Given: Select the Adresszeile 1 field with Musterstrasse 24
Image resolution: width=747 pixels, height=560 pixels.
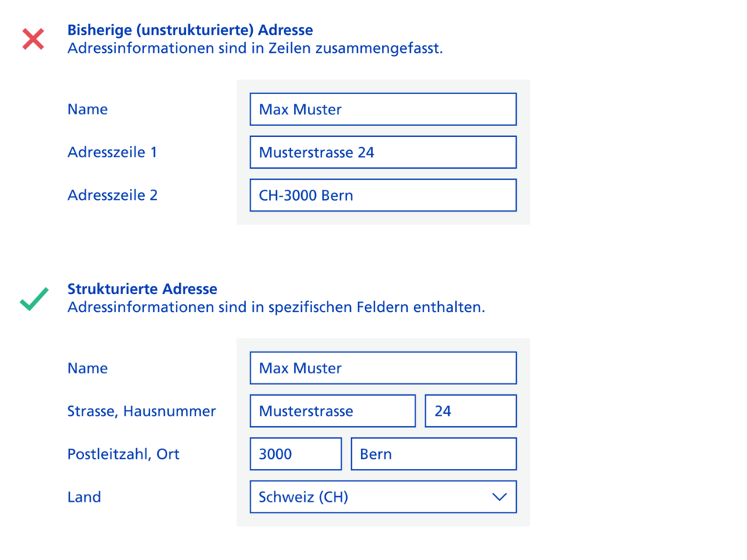Looking at the screenshot, I should pyautogui.click(x=383, y=152).
